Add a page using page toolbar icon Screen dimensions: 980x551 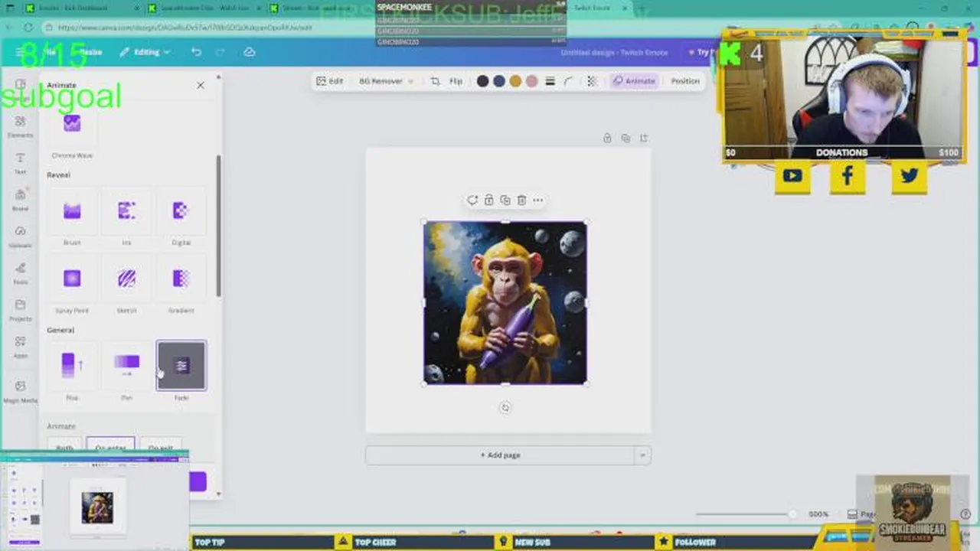[x=644, y=139]
